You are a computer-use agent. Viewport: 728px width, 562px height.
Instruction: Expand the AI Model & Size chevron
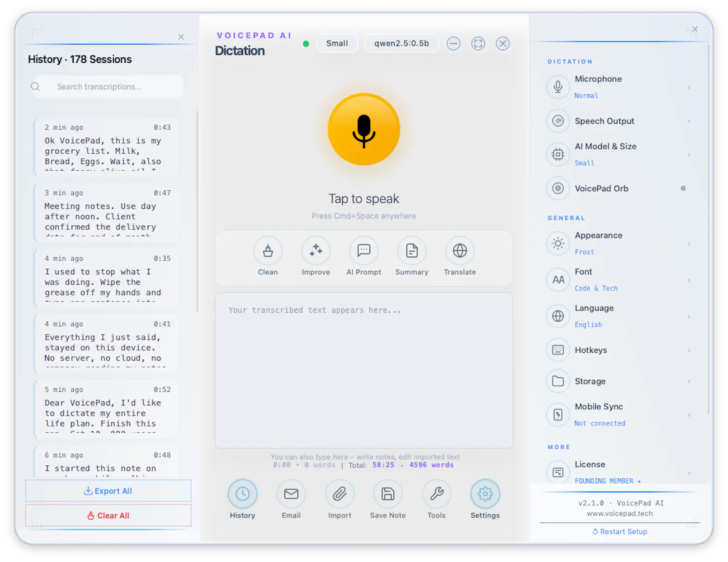pyautogui.click(x=689, y=155)
